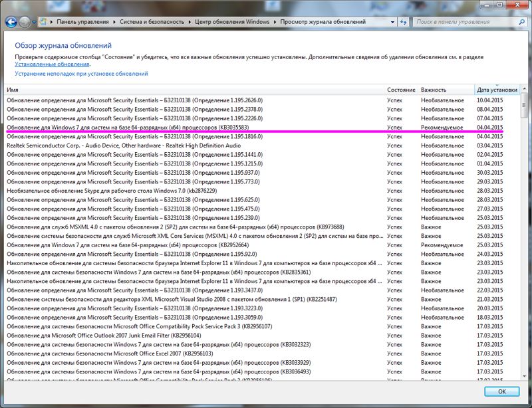Image resolution: width=532 pixels, height=408 pixels.
Task: Select update row with definition 1.195.1816.0
Action: [263, 137]
